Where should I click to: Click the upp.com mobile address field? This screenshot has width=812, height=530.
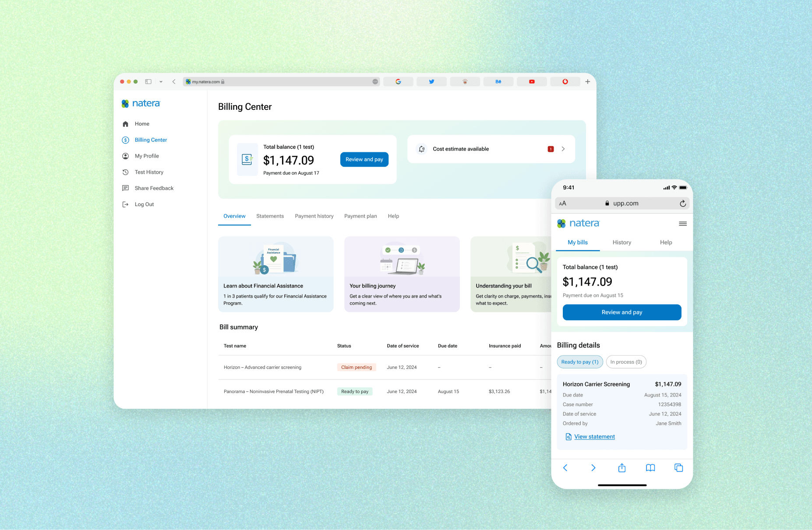point(622,204)
